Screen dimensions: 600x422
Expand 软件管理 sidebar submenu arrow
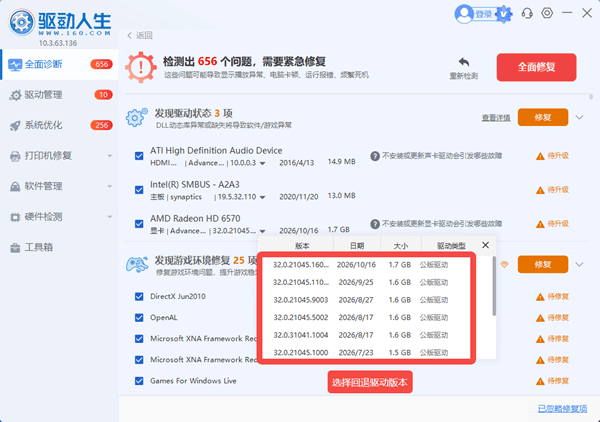tap(110, 186)
